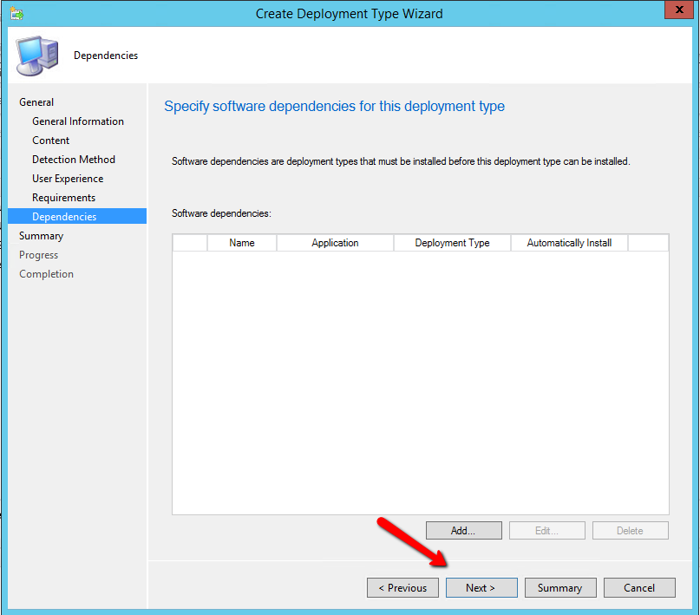Open the Summary step in sidebar
Screen dimensions: 700x615
[42, 236]
